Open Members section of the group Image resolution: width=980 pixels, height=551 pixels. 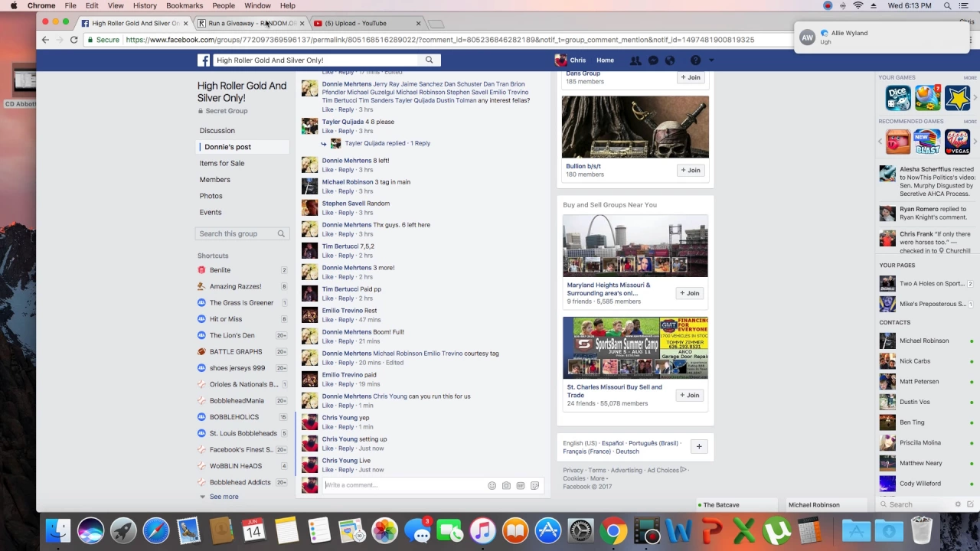coord(215,180)
